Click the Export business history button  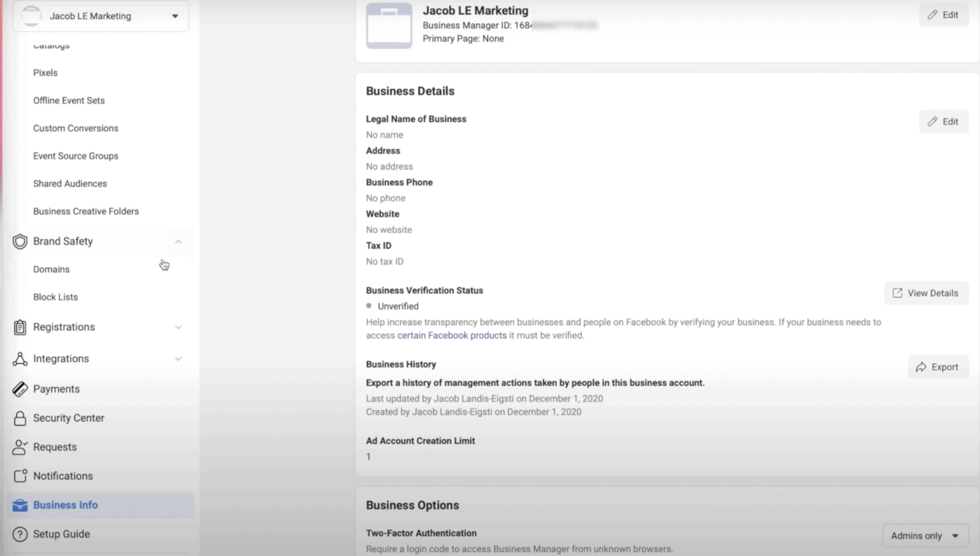[937, 367]
